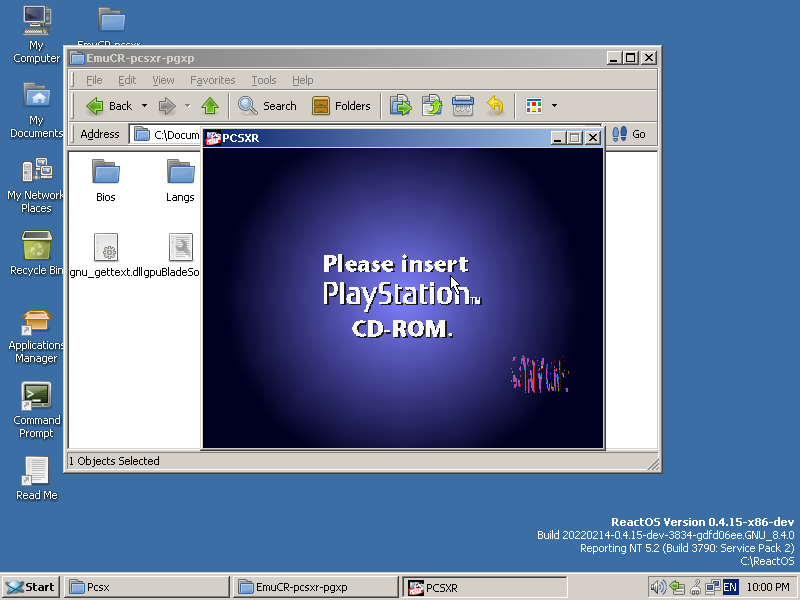This screenshot has height=600, width=800.
Task: Click inside the PCSXR emulator display
Action: [x=403, y=298]
